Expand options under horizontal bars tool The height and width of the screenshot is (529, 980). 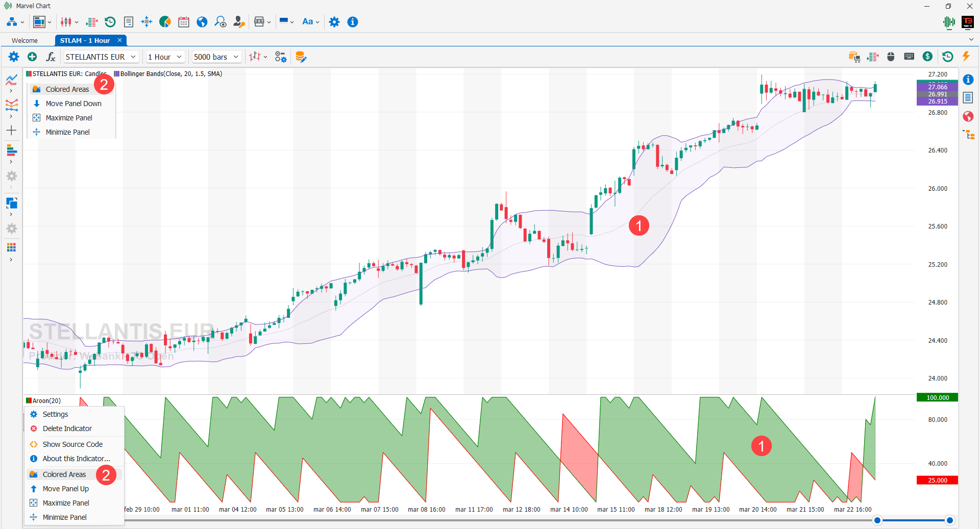pos(11,162)
